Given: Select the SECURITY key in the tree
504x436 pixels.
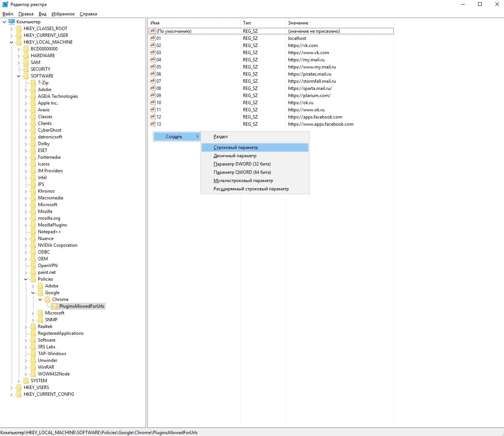Looking at the screenshot, I should tap(41, 69).
